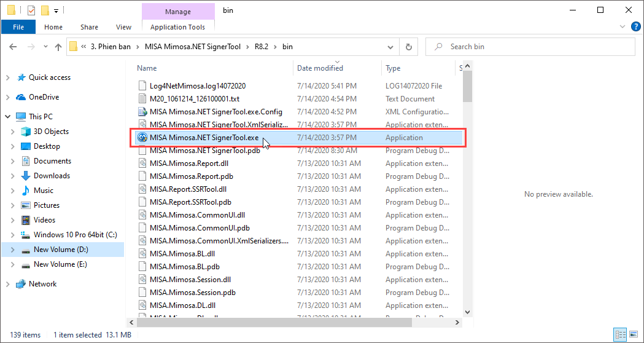Click the M20_1061214_126100001.txt file icon
644x343 pixels.
(x=142, y=99)
